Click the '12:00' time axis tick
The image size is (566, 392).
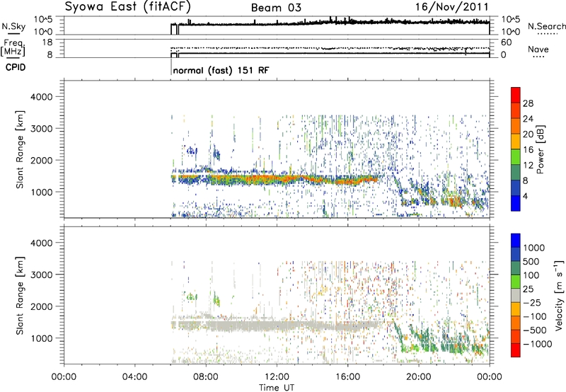click(x=277, y=377)
